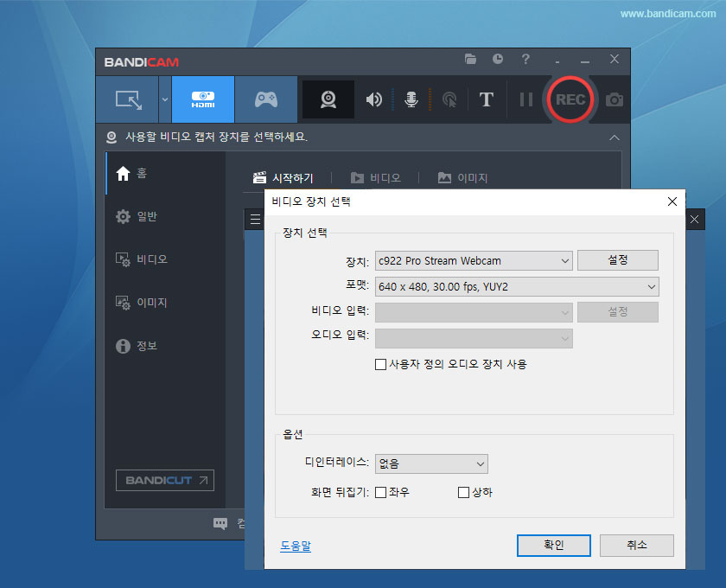The height and width of the screenshot is (588, 726).
Task: Switch to game recording mode
Action: tap(266, 99)
